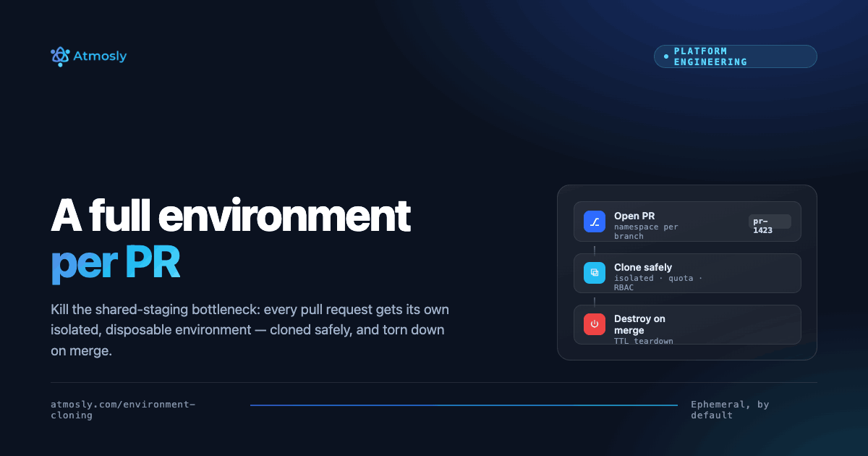Select the Open PR step card
The height and width of the screenshot is (456, 868).
[x=687, y=221]
